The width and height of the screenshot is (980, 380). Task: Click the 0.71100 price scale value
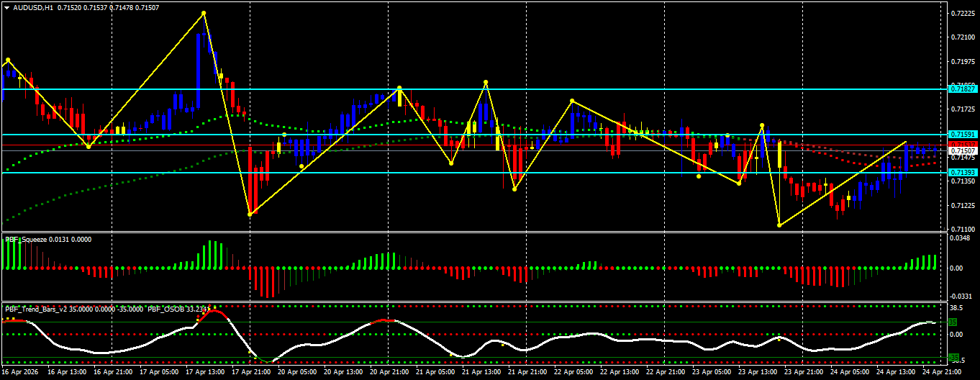963,229
